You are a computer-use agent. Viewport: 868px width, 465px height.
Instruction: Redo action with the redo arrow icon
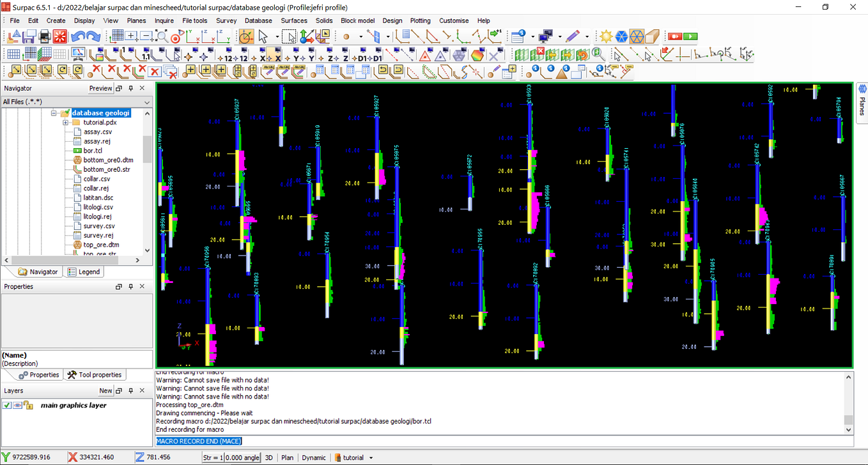93,36
